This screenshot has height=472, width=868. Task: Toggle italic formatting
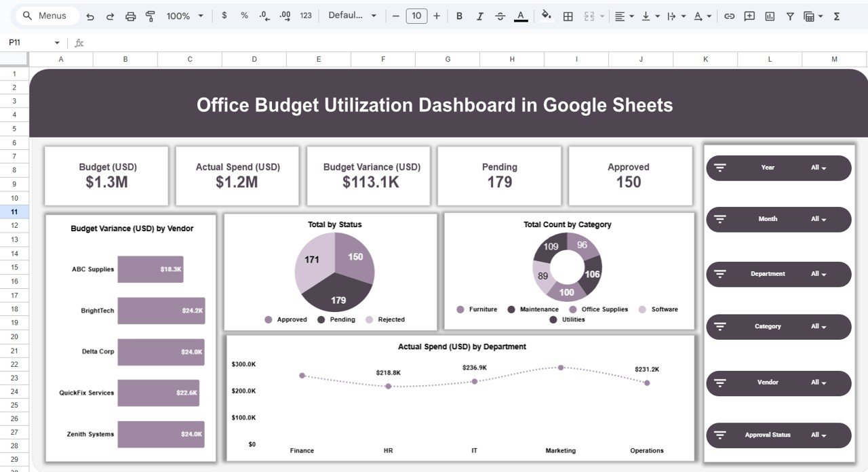[479, 15]
